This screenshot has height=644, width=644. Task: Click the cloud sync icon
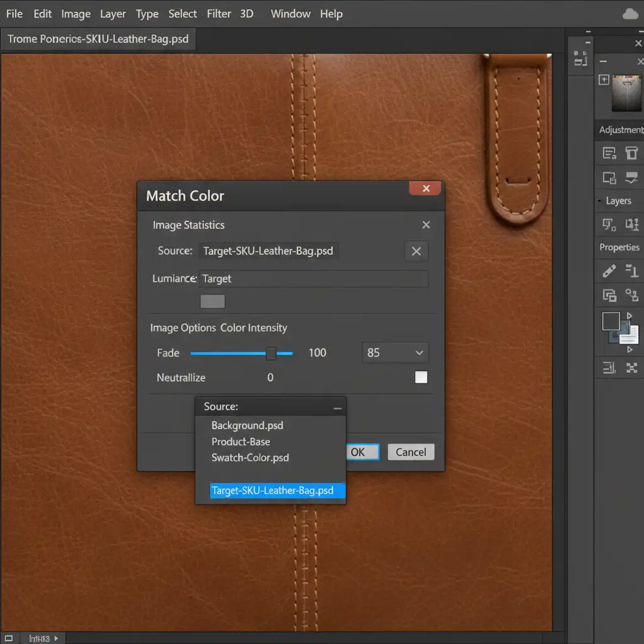pyautogui.click(x=630, y=14)
